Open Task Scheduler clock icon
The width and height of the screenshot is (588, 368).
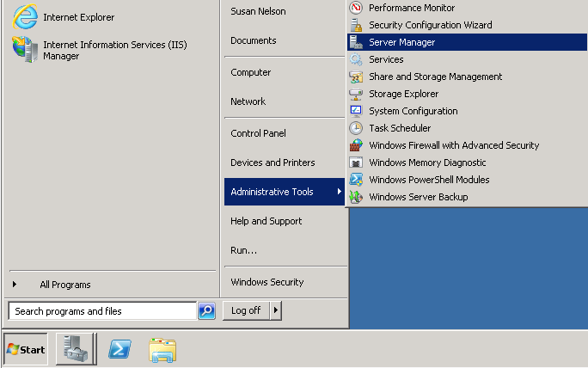click(x=356, y=128)
